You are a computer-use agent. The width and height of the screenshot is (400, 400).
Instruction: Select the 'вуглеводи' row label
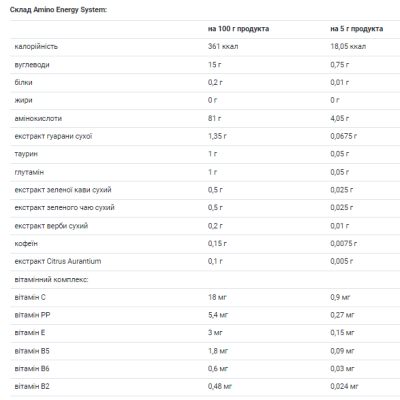(32, 65)
